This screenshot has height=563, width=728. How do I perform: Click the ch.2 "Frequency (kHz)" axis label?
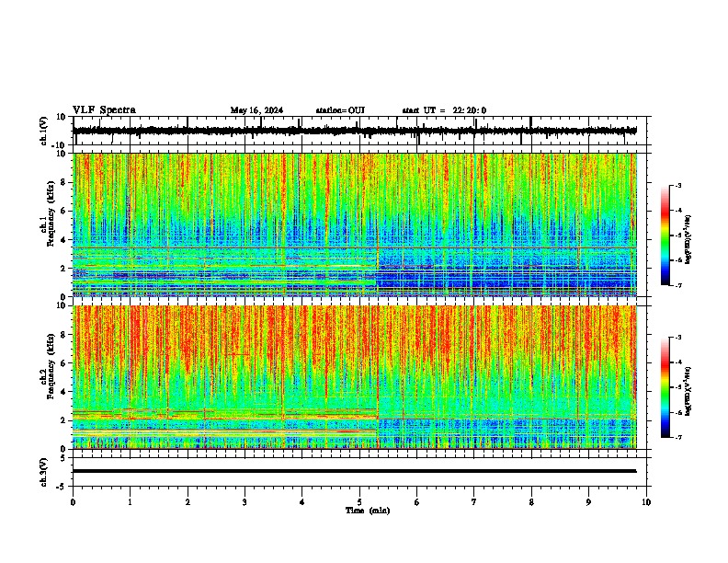[x=51, y=366]
